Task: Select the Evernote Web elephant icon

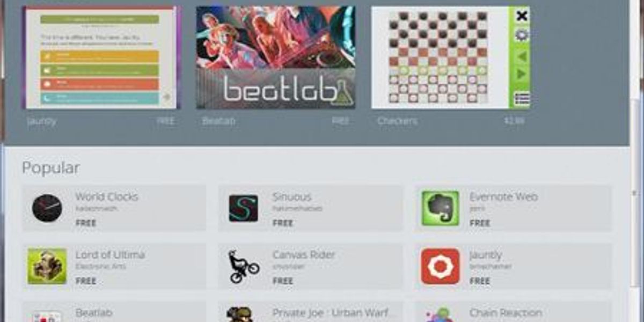Action: pos(440,208)
